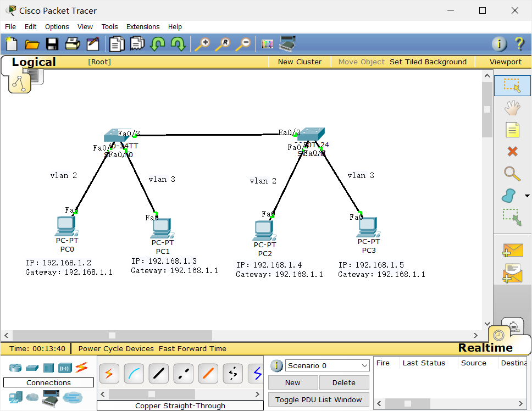Select the End Devices category

click(15, 397)
